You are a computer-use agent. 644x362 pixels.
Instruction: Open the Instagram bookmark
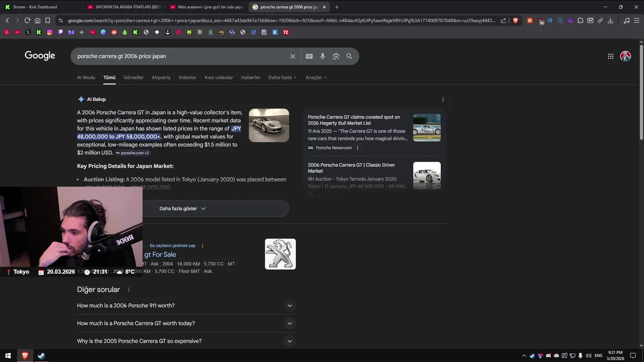[50, 32]
